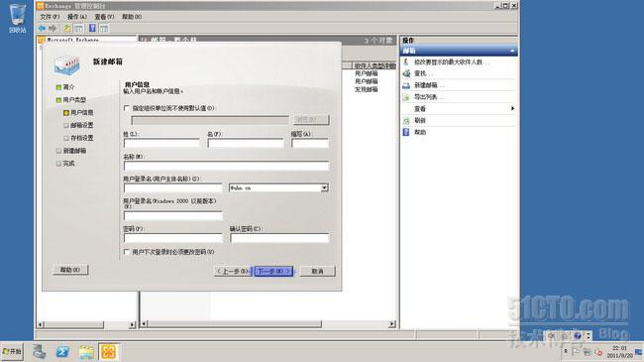Click the 刷新 refresh icon in the action pane
The width and height of the screenshot is (644, 362).
coord(406,120)
